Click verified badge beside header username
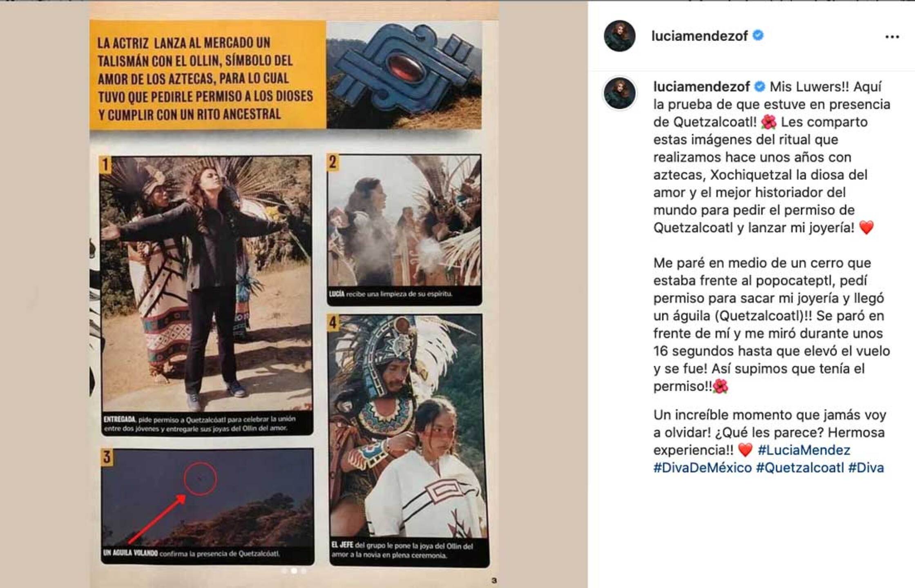The width and height of the screenshot is (915, 588). (x=758, y=36)
